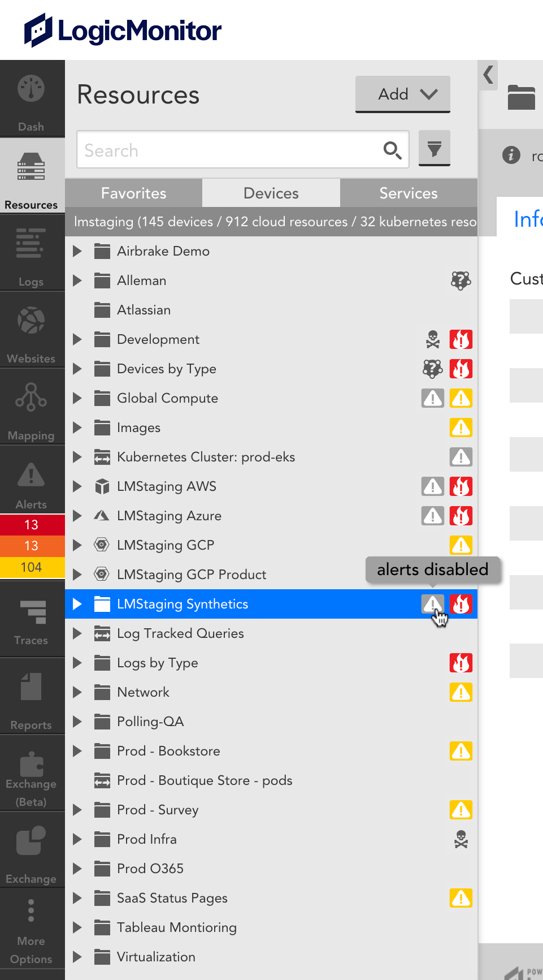Screen dimensions: 543x980
Task: Open the Exchange (Beta) icon
Action: [32, 764]
